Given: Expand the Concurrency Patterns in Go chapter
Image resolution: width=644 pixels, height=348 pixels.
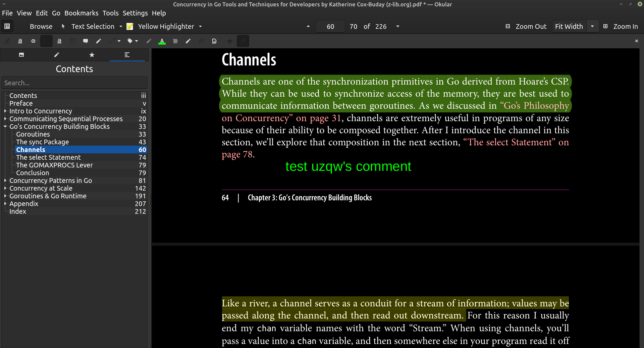Looking at the screenshot, I should pos(5,181).
